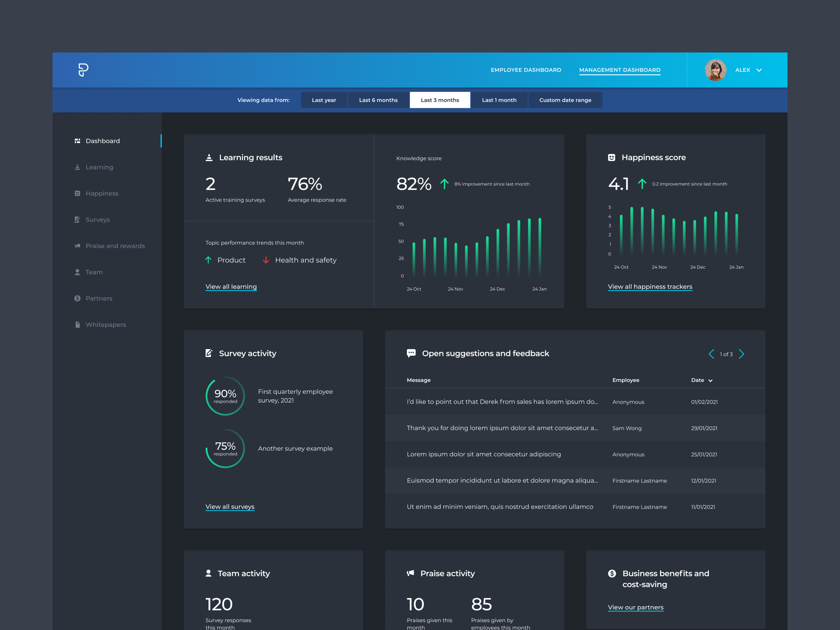This screenshot has width=840, height=630.
Task: Click the Happiness smiley sidebar icon
Action: pos(77,193)
